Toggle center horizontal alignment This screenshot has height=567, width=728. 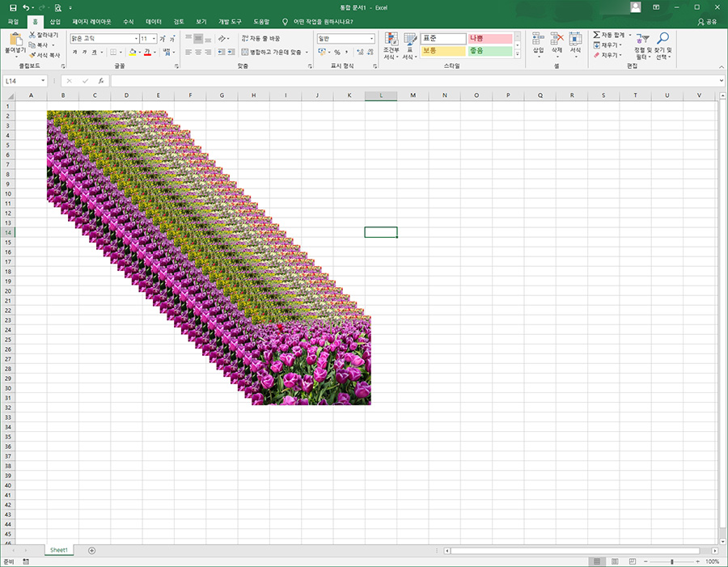pos(198,52)
